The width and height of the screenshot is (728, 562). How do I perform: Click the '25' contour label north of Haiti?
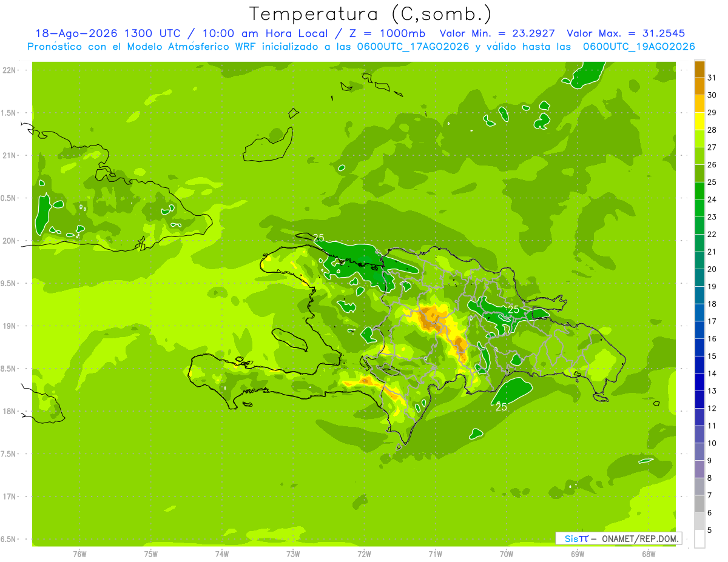[319, 238]
